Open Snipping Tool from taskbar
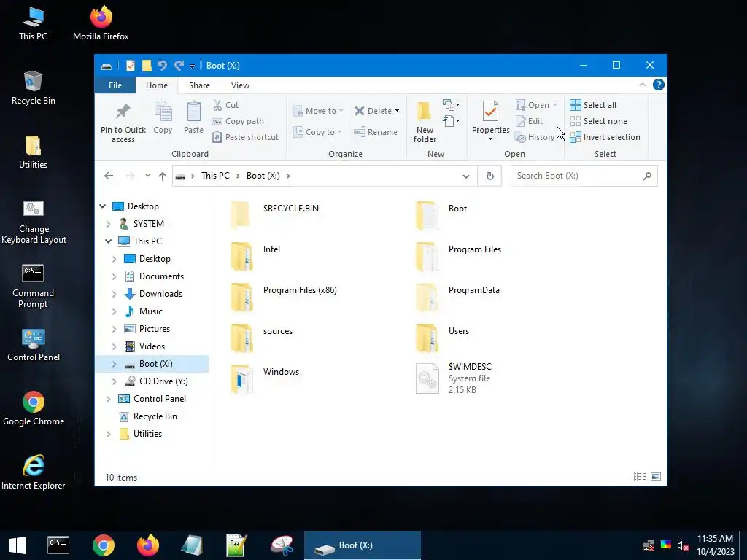747x560 pixels. tap(282, 545)
